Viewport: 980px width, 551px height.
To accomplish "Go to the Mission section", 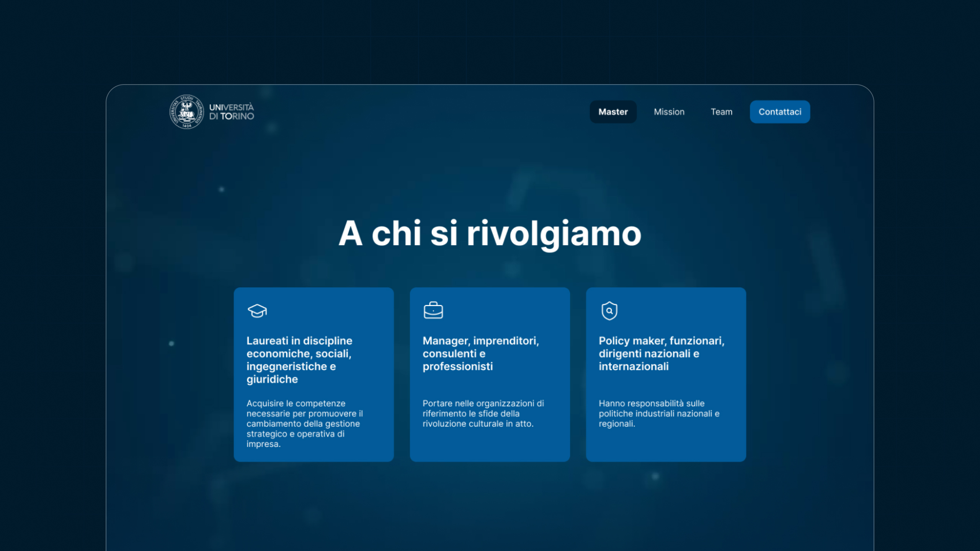I will click(x=669, y=112).
